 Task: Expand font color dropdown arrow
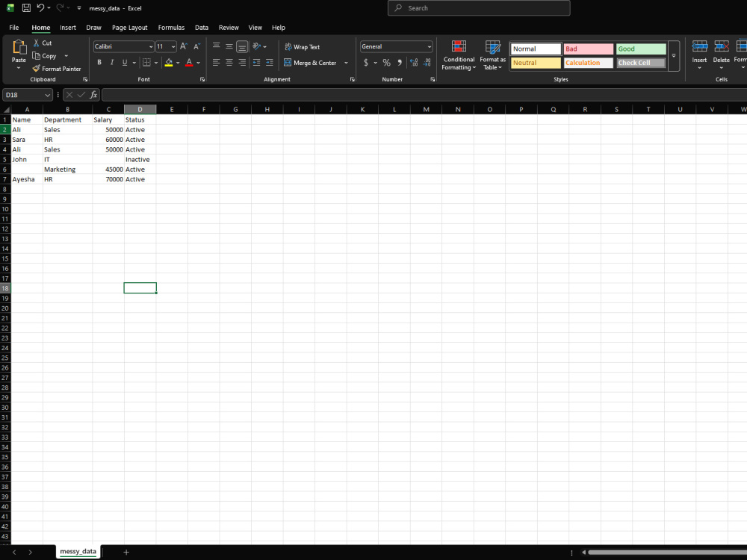point(198,63)
